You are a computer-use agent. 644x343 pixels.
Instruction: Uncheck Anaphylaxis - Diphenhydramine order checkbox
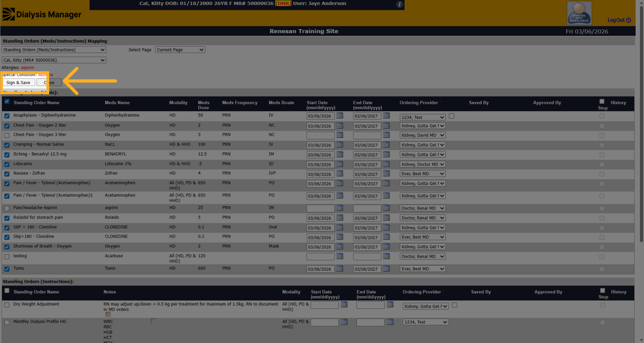coord(7,116)
